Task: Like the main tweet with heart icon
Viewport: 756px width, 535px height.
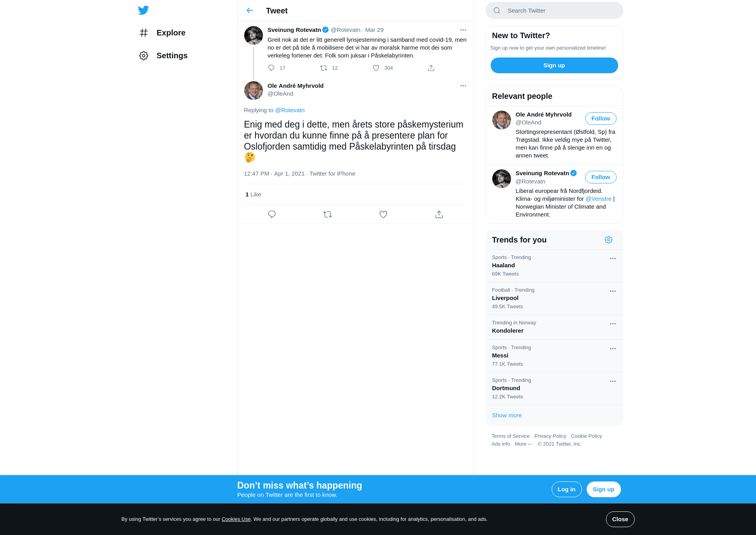Action: click(383, 215)
